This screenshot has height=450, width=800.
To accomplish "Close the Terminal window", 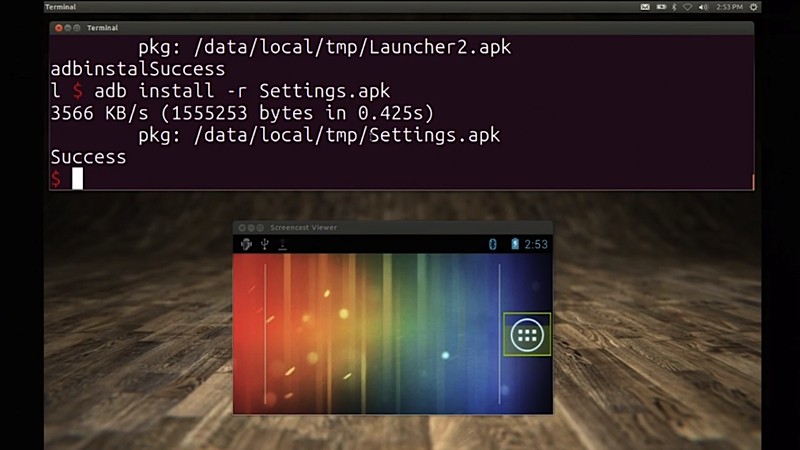I will pyautogui.click(x=59, y=28).
